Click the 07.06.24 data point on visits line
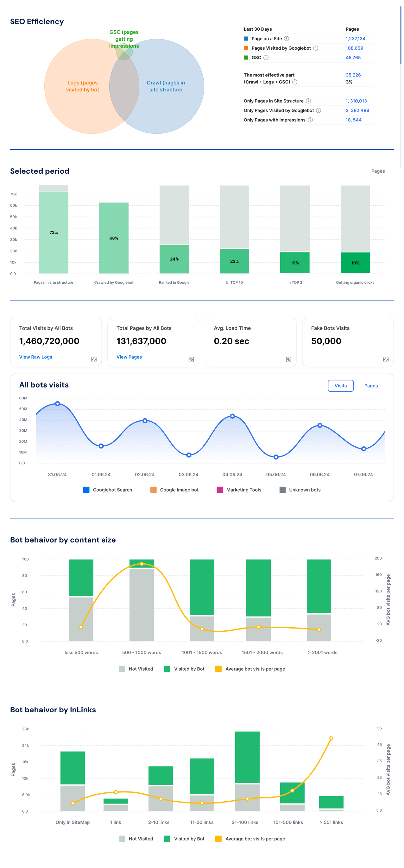This screenshot has width=404, height=868. point(363,449)
